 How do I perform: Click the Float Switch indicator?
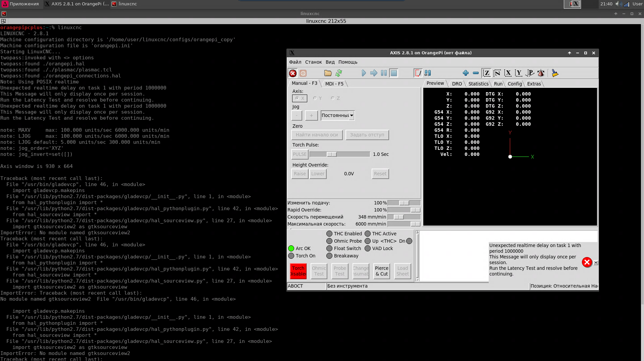[x=329, y=248]
